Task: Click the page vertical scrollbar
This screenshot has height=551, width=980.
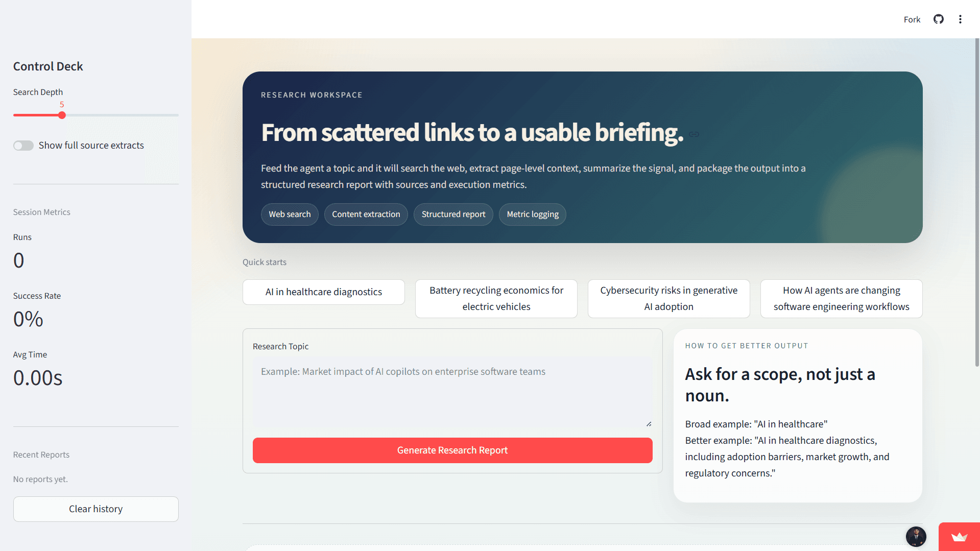Action: (977, 204)
